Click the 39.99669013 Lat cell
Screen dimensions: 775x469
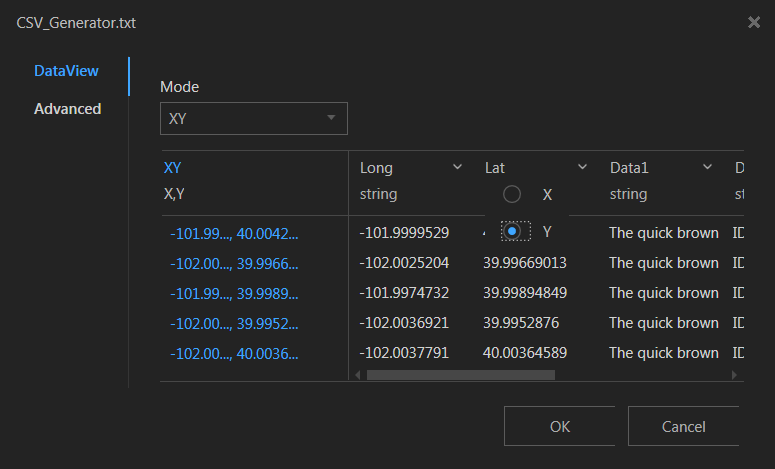click(525, 263)
